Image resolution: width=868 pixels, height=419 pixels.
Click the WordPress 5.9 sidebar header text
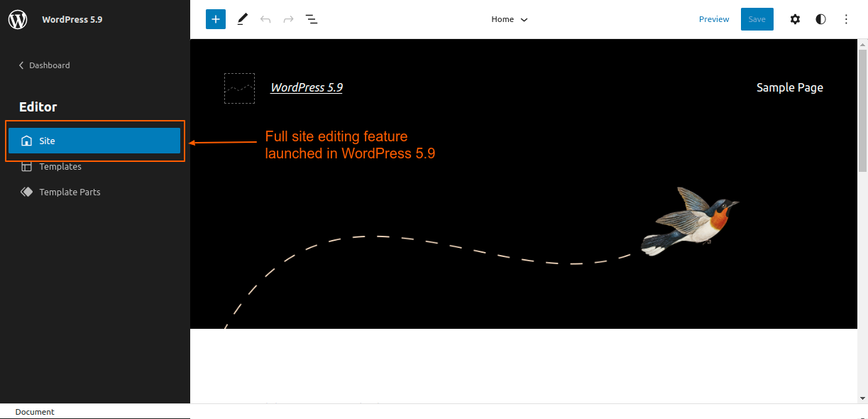(72, 19)
